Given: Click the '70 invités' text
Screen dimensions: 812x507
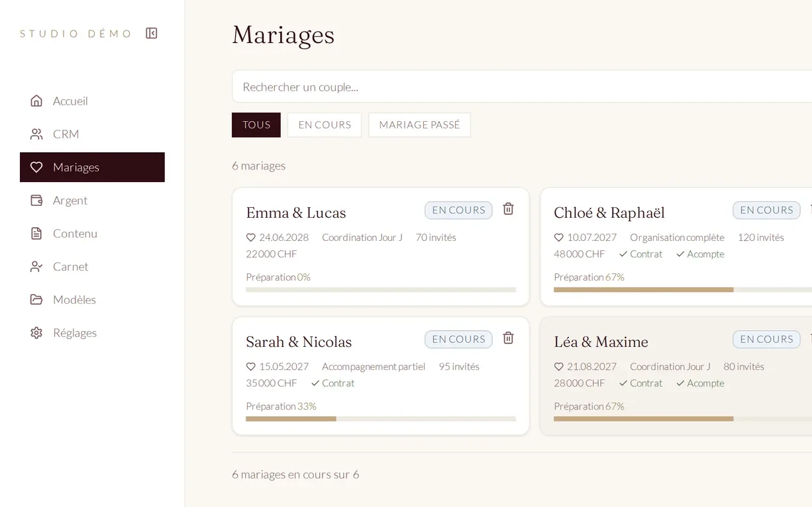Looking at the screenshot, I should tap(436, 237).
